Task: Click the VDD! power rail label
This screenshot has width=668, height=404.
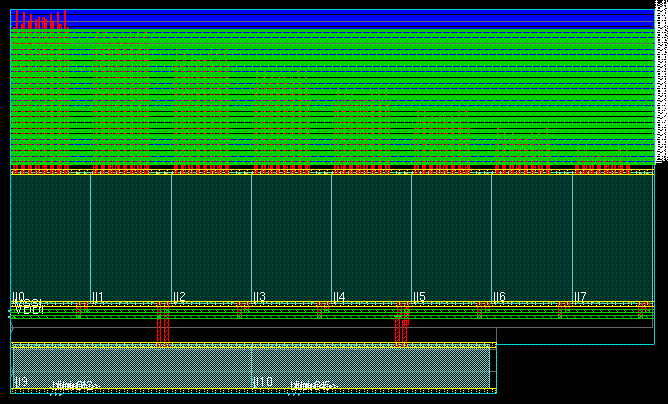Action: coord(29,310)
